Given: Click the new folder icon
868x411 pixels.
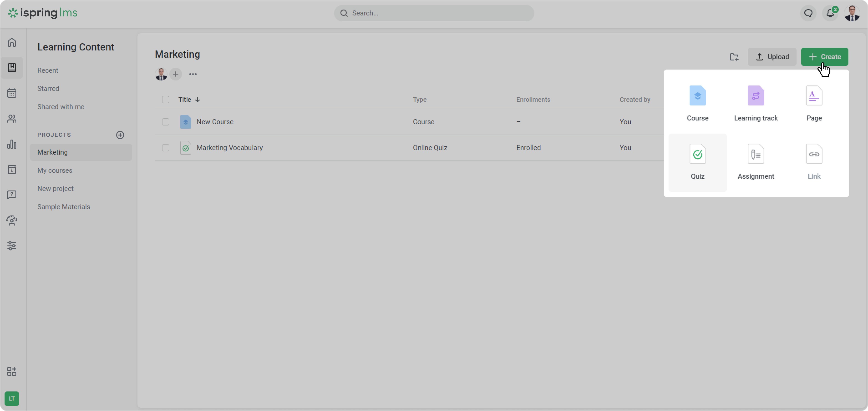Looking at the screenshot, I should tap(734, 57).
